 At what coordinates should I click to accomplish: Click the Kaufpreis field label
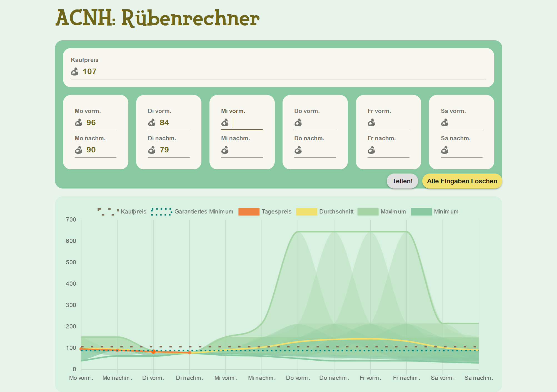tap(85, 60)
